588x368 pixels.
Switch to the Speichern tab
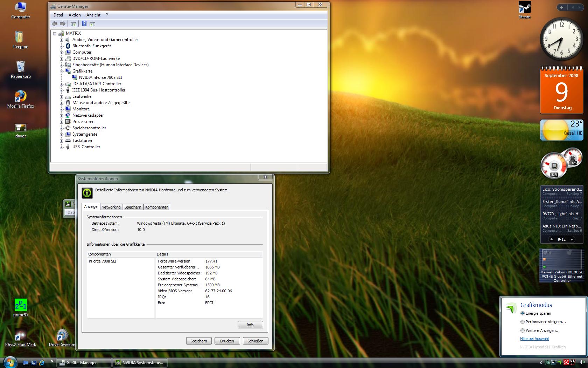tap(133, 207)
